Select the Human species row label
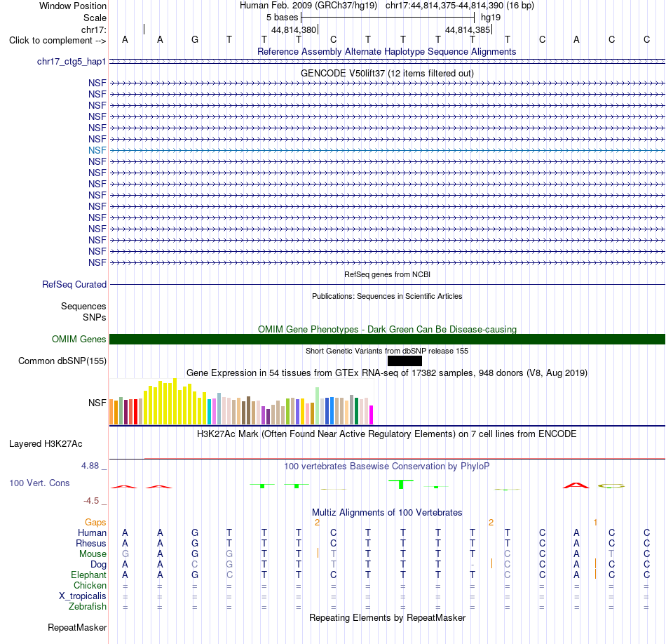 [92, 533]
